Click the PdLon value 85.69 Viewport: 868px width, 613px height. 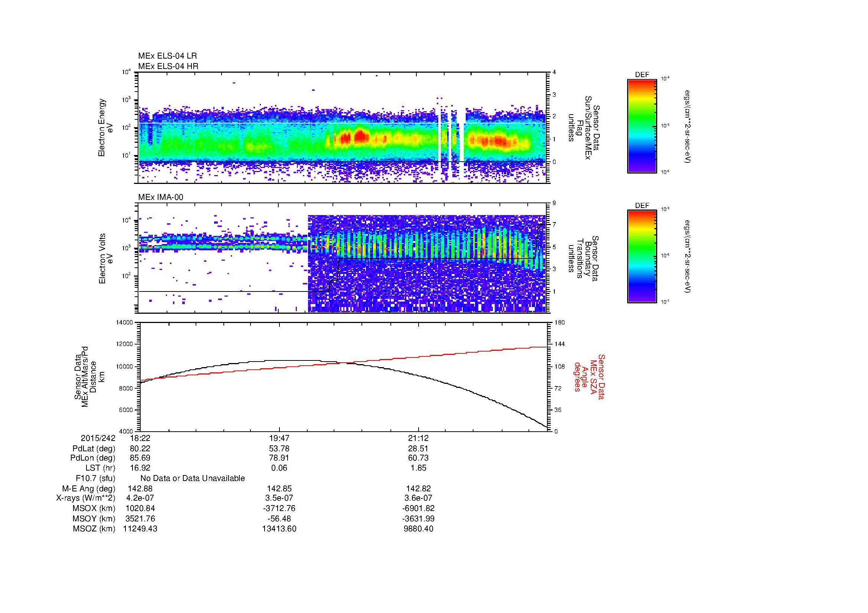click(140, 458)
